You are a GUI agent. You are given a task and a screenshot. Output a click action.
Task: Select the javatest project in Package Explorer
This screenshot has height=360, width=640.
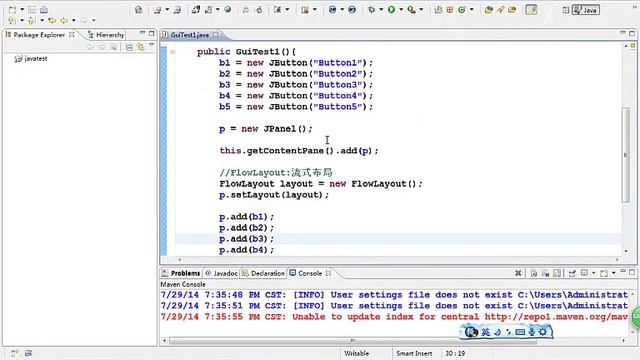[x=31, y=59]
